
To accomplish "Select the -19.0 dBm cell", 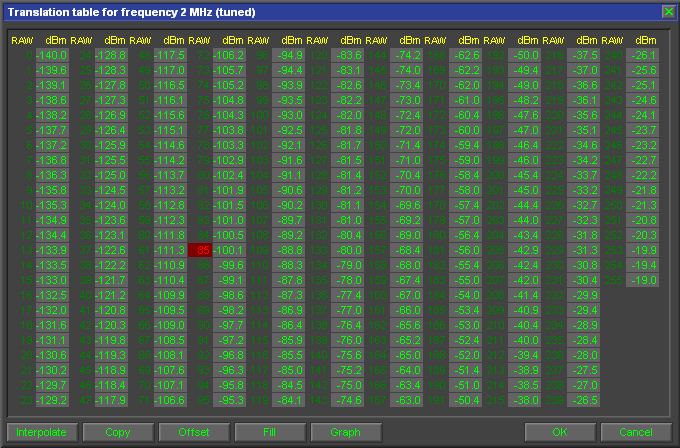I will click(641, 280).
